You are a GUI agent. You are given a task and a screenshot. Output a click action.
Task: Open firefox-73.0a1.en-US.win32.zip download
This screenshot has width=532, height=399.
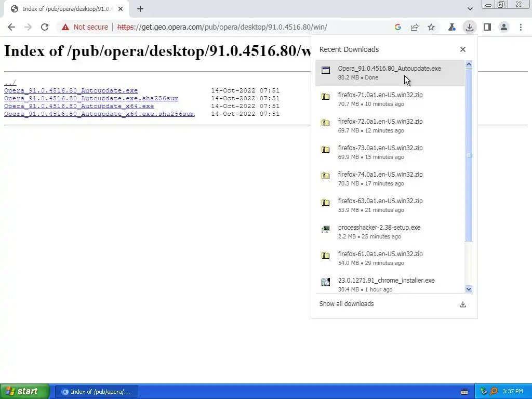coord(390,152)
